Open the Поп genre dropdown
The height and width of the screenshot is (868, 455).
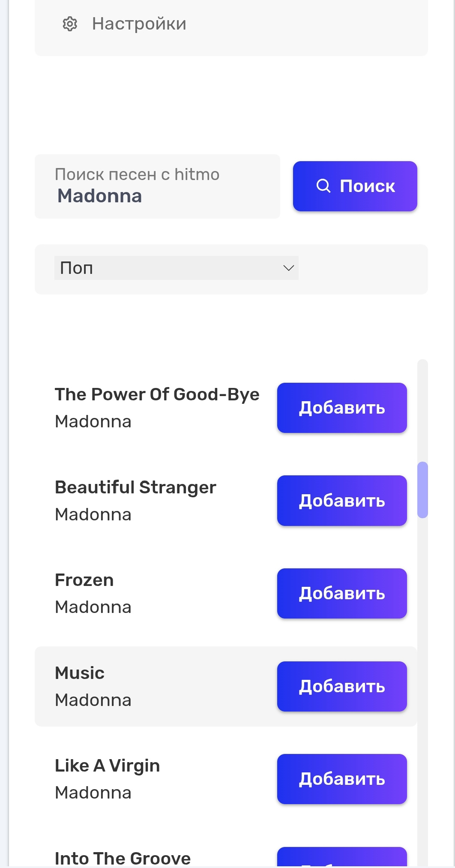point(176,268)
